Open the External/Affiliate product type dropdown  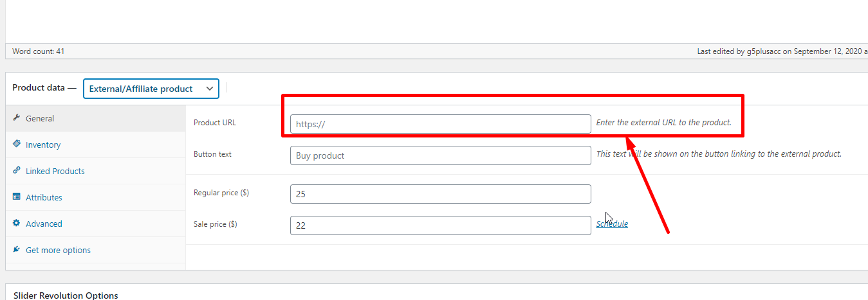[151, 89]
